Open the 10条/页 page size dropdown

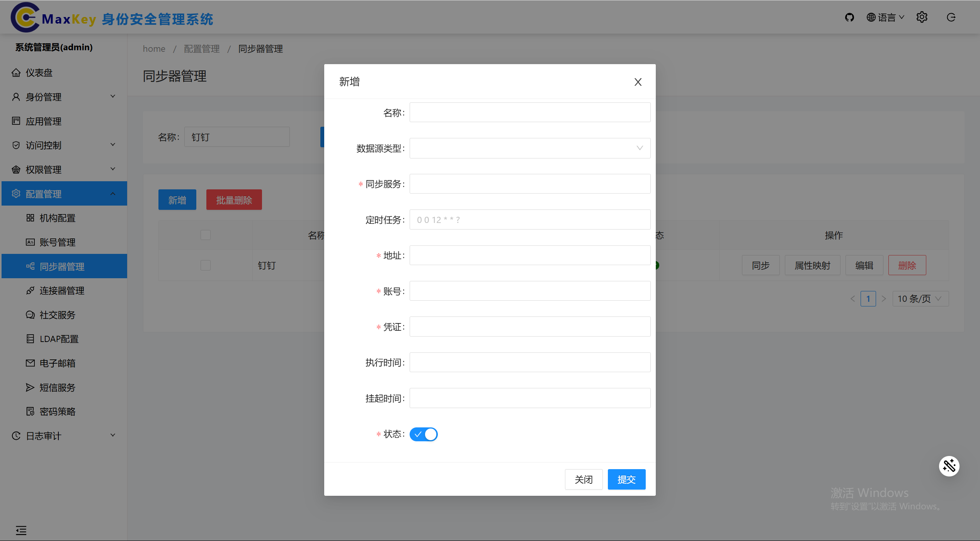click(920, 298)
